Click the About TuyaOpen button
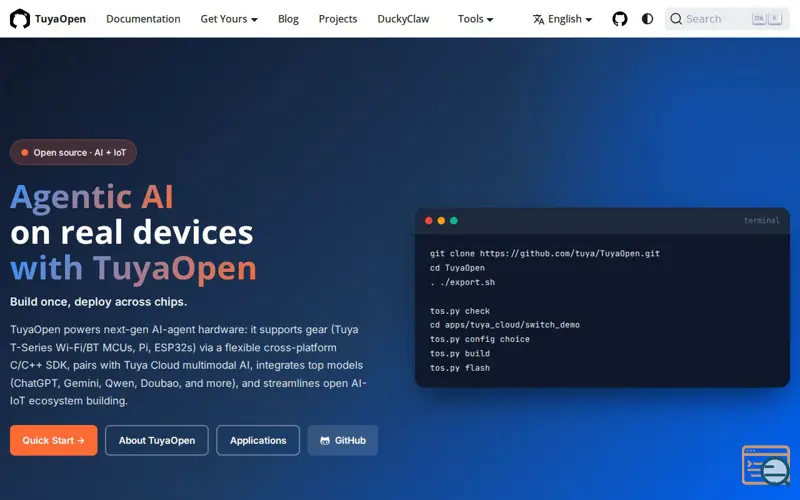 [x=157, y=440]
